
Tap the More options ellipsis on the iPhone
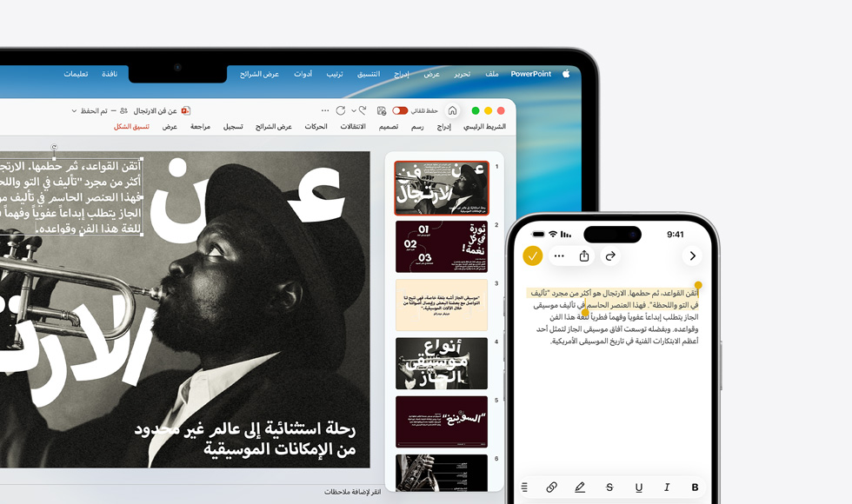[559, 255]
